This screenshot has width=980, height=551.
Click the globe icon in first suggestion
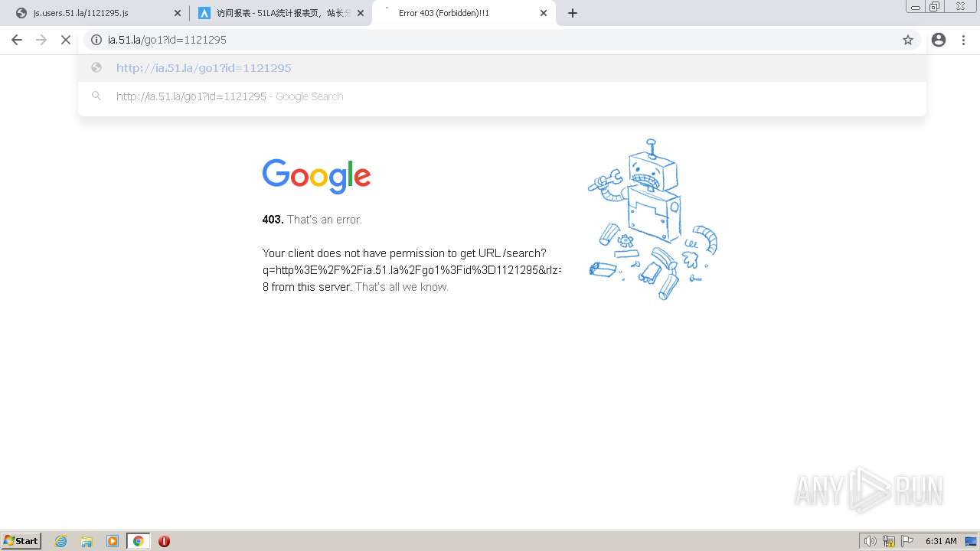(96, 67)
